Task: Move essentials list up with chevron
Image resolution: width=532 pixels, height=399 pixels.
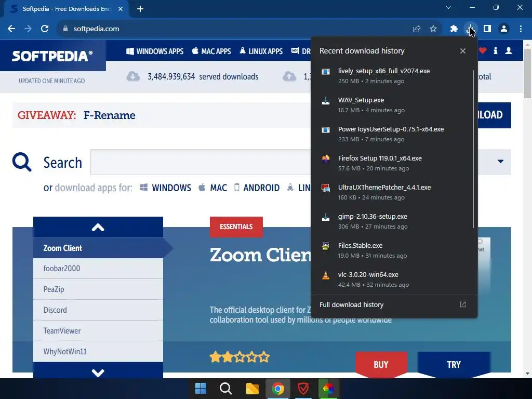Action: 98,228
